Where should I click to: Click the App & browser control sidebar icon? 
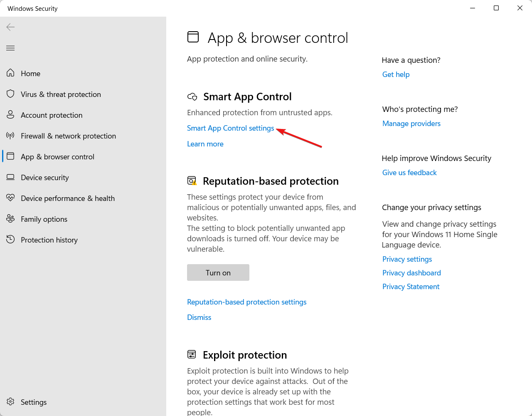click(x=10, y=156)
